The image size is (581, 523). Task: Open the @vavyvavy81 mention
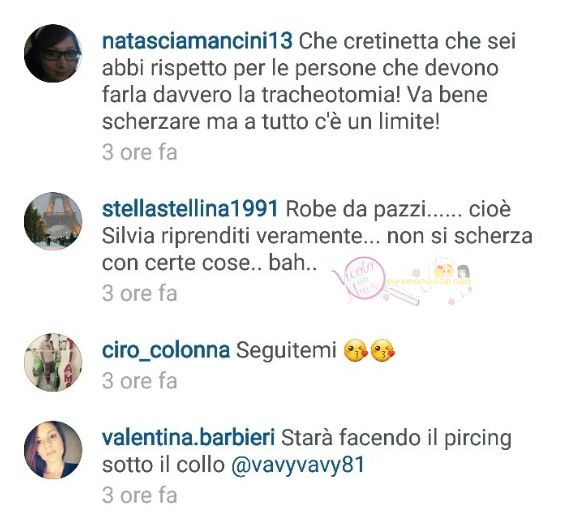(x=298, y=465)
